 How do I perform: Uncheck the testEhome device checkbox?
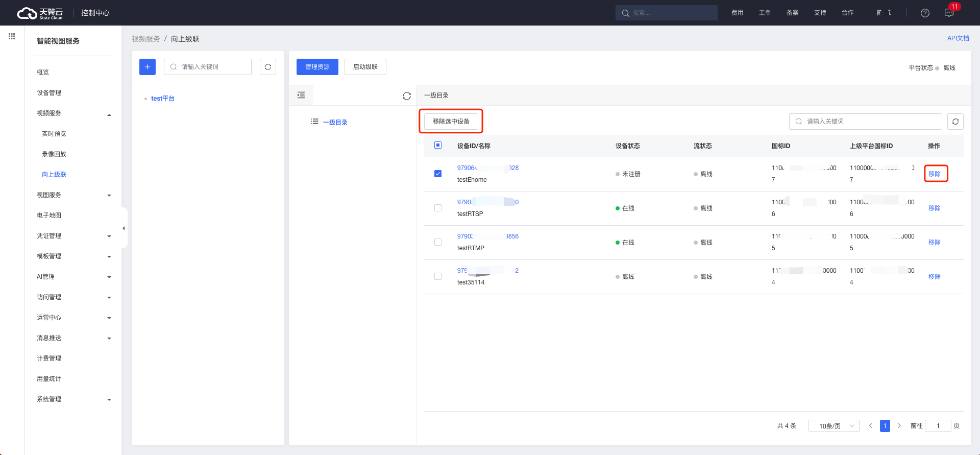[x=438, y=174]
